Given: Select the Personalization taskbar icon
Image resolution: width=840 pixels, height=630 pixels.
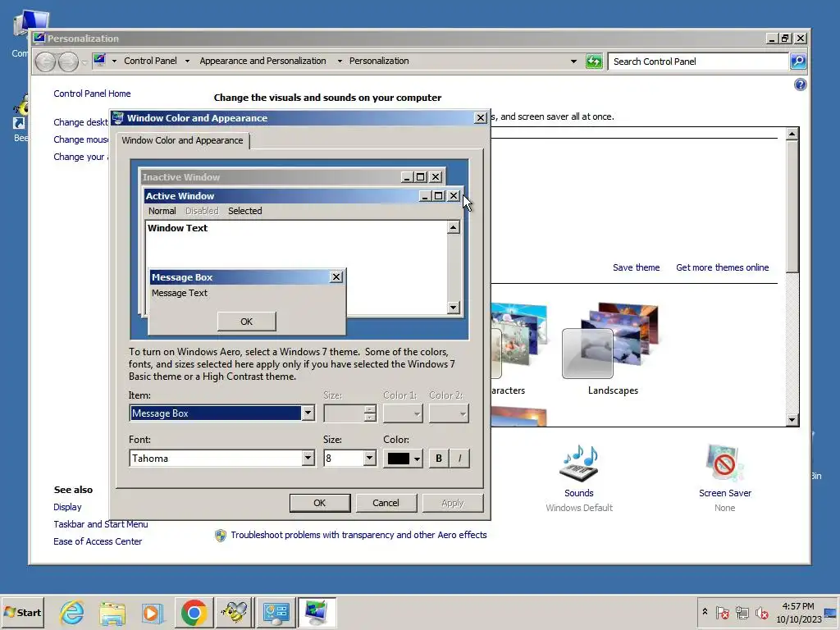Looking at the screenshot, I should 317,612.
